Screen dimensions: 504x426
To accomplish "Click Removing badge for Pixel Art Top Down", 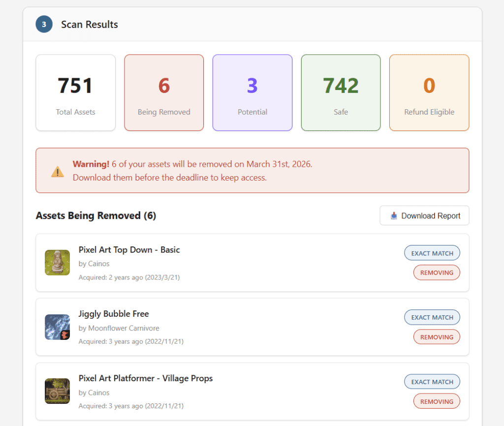I will [437, 273].
